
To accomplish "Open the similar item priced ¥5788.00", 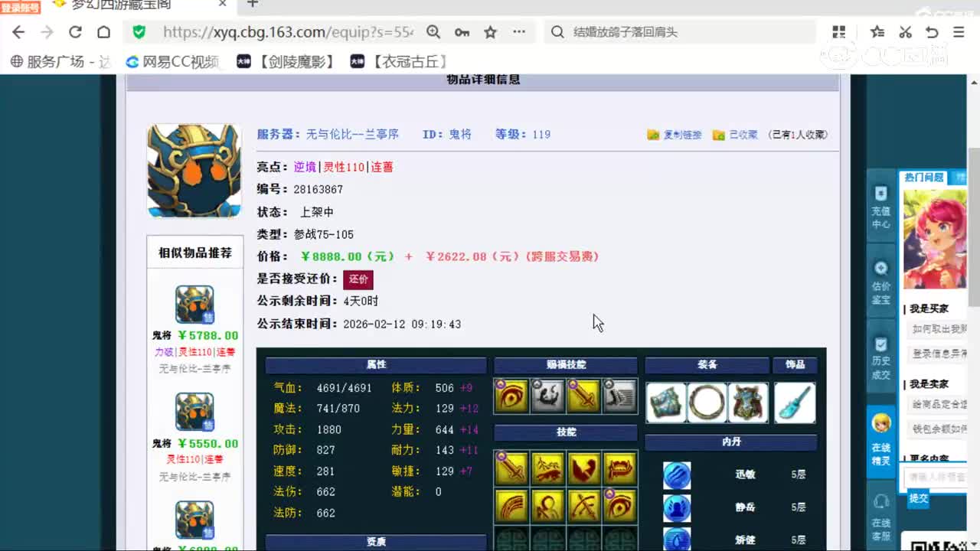I will pyautogui.click(x=195, y=335).
